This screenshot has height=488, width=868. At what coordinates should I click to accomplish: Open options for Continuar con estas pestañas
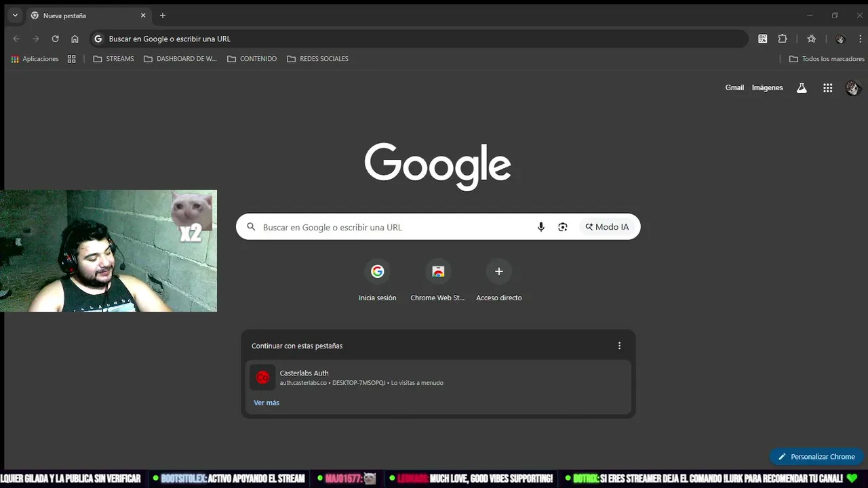click(x=619, y=346)
